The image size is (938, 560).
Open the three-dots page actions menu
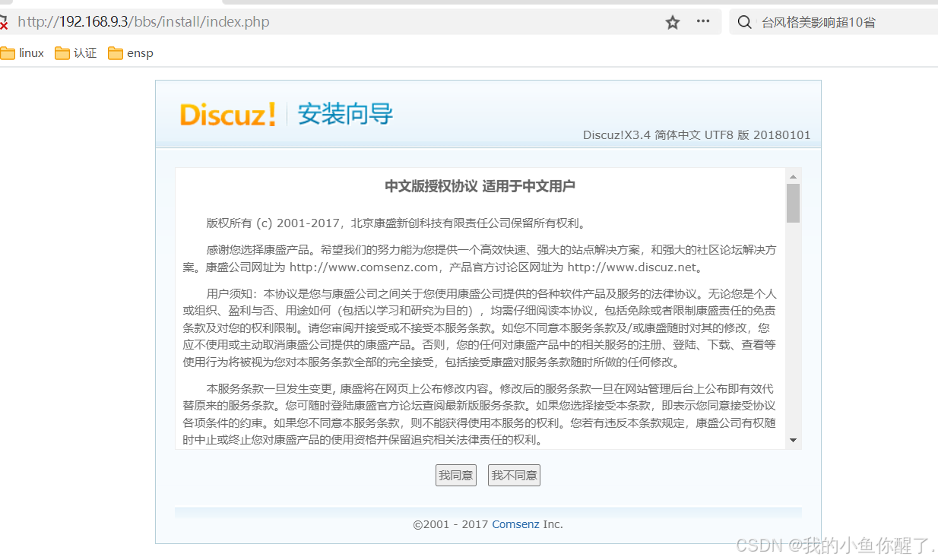[x=703, y=21]
